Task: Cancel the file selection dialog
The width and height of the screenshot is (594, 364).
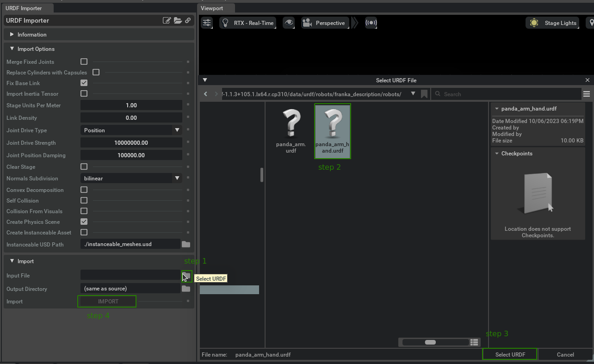Action: click(x=565, y=354)
